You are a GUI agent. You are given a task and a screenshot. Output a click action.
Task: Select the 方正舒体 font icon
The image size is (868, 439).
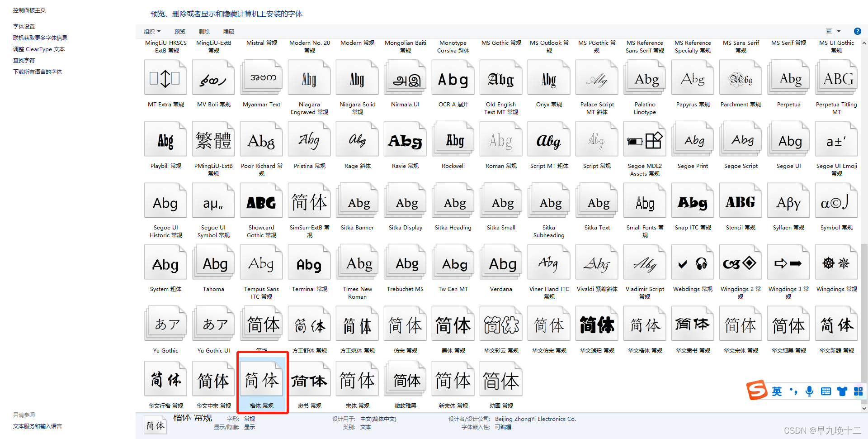309,324
